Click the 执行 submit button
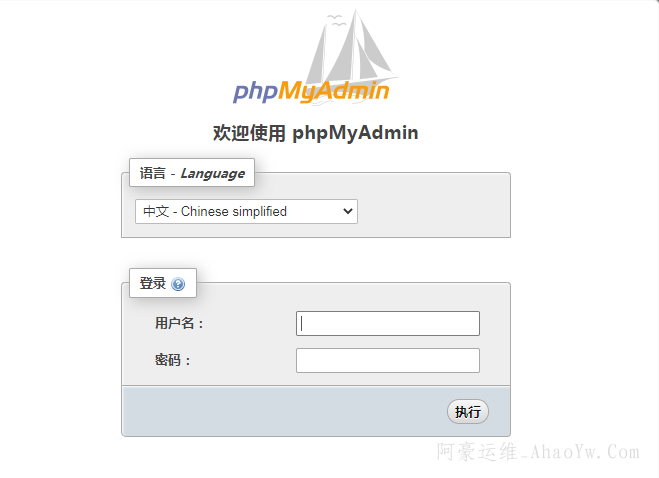Image resolution: width=659 pixels, height=478 pixels. [468, 412]
